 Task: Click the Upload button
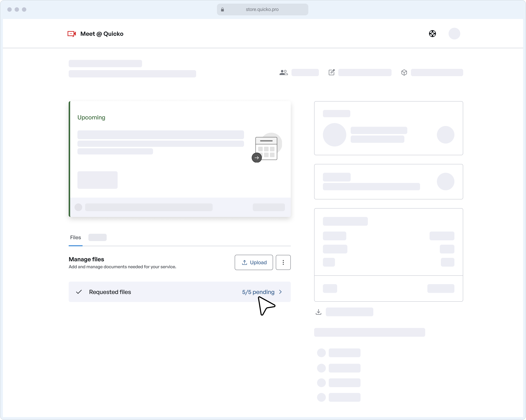(x=254, y=262)
